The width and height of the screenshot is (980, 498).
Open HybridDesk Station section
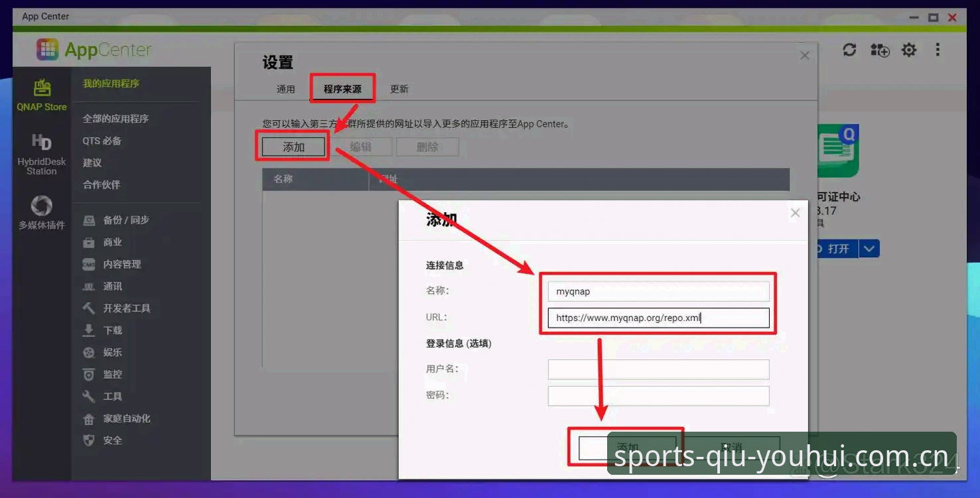[42, 154]
